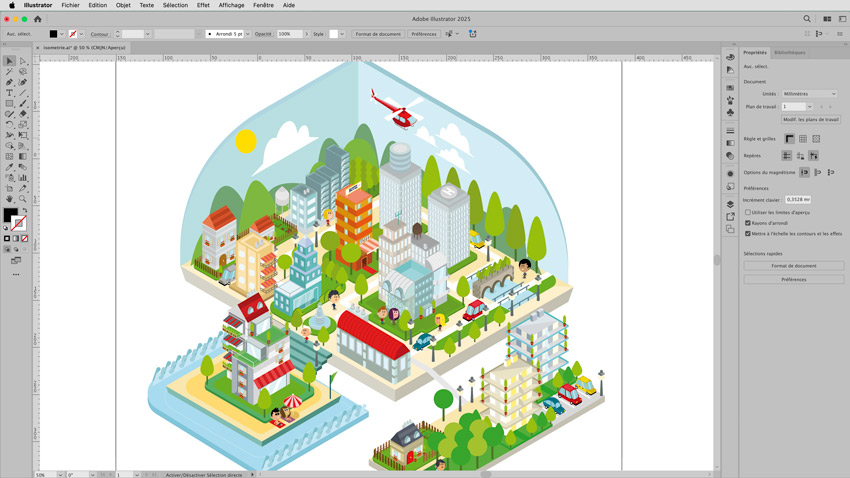Click Format de document in Sélections rapides
The height and width of the screenshot is (478, 850).
click(x=793, y=266)
